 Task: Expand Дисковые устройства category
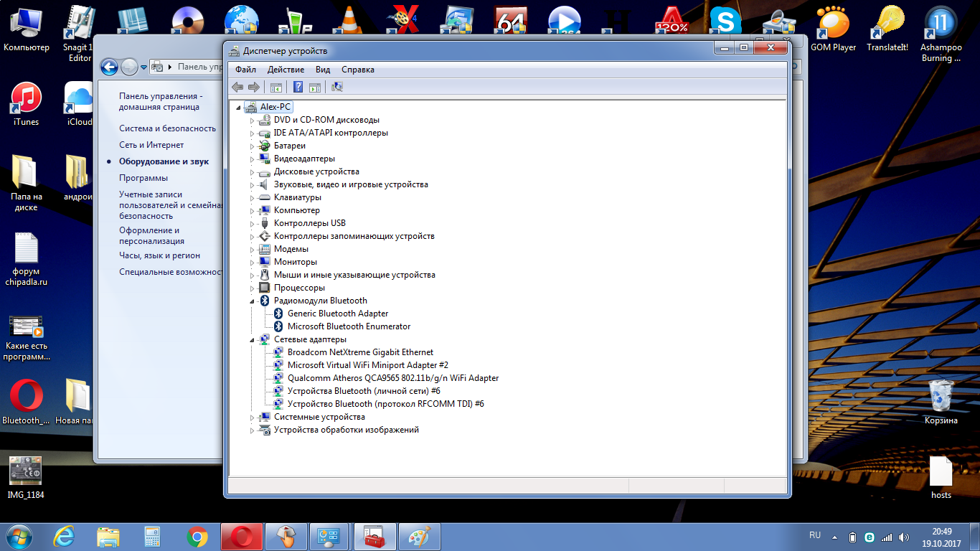[x=252, y=171]
